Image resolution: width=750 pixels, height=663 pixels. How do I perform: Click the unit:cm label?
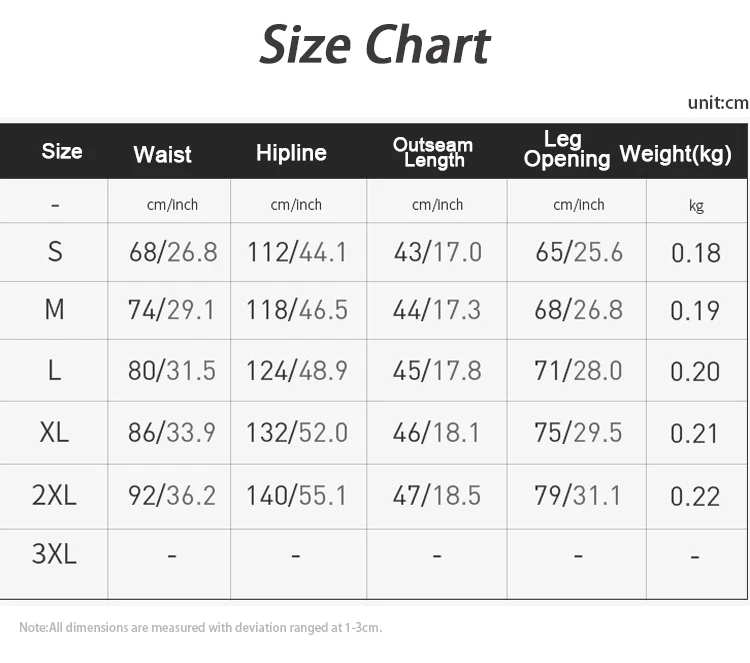pyautogui.click(x=717, y=102)
